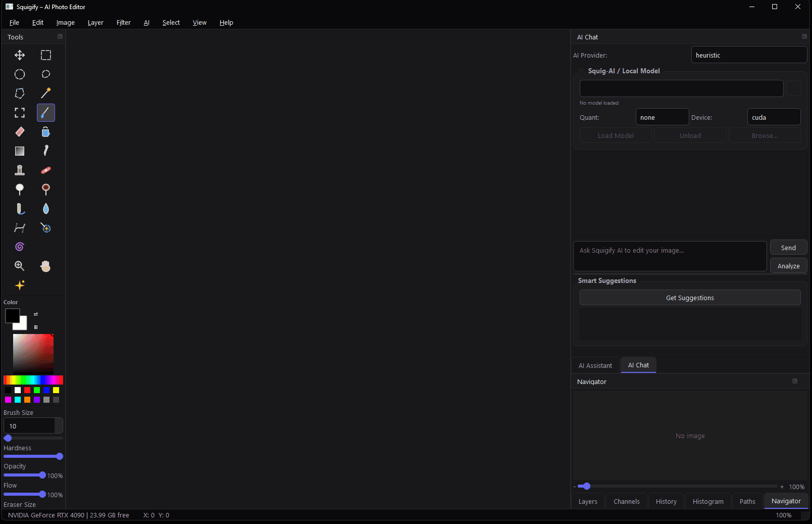Open the Filter menu
This screenshot has height=524, width=812.
tap(123, 22)
